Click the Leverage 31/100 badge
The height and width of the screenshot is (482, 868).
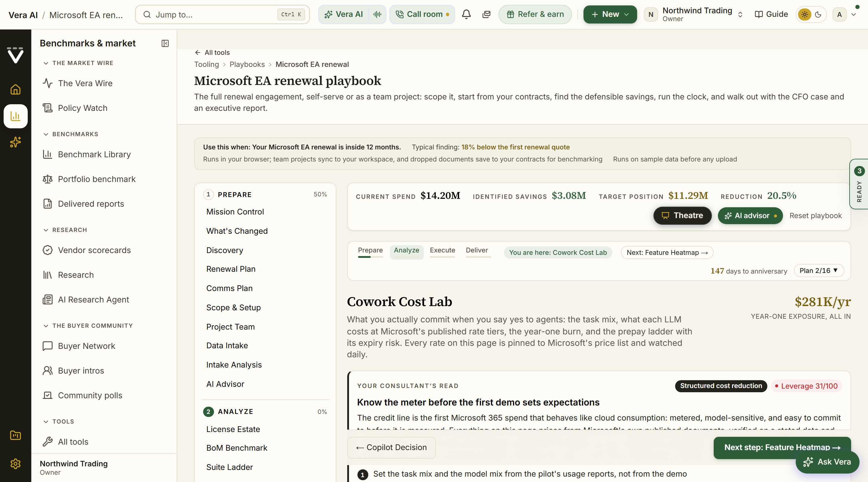pyautogui.click(x=806, y=386)
